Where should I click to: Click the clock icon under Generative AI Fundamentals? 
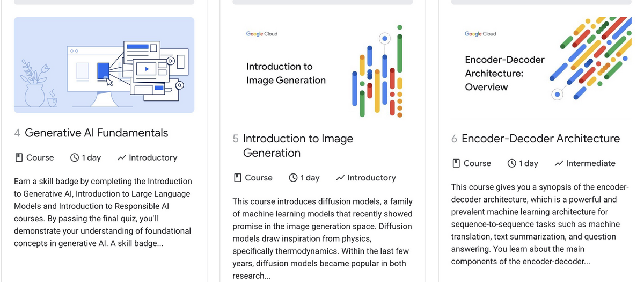click(x=75, y=157)
